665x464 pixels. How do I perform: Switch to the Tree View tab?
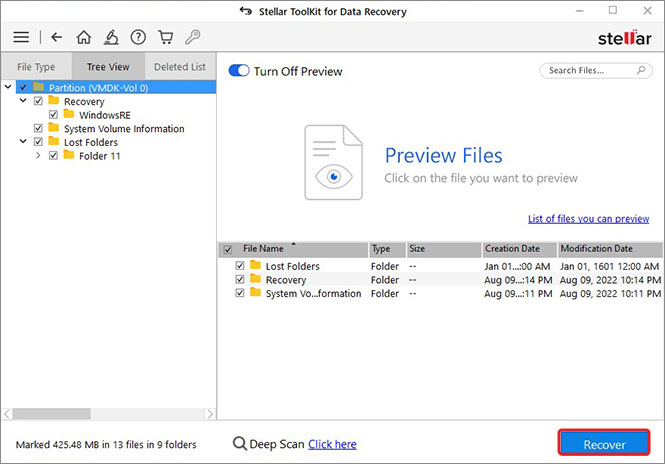click(x=108, y=67)
